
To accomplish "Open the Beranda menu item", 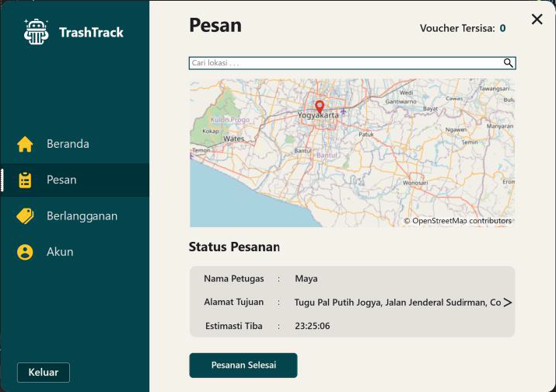I will tap(68, 144).
